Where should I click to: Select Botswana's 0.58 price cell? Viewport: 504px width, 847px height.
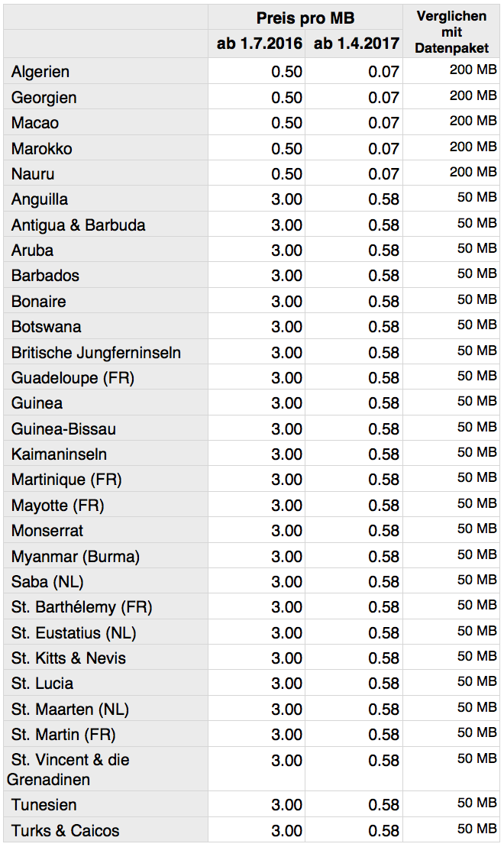[383, 327]
